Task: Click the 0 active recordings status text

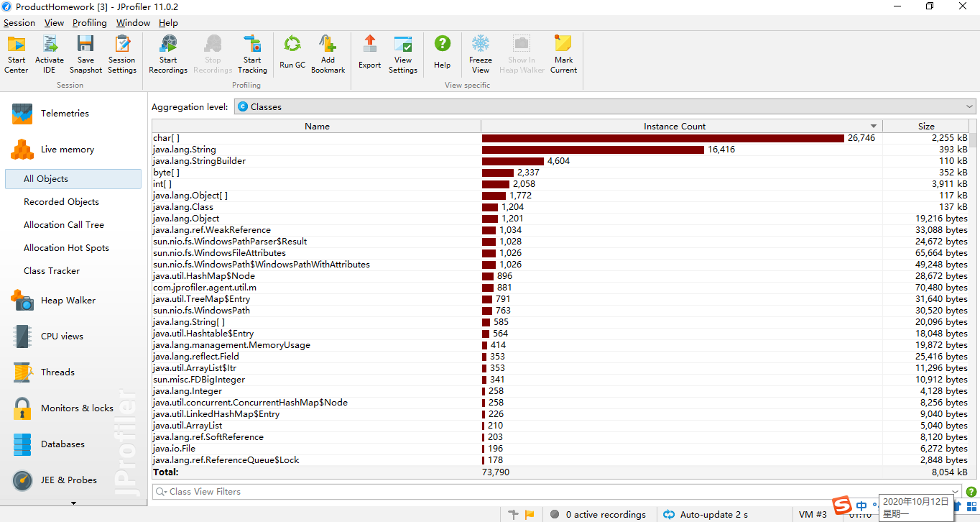Action: point(606,515)
